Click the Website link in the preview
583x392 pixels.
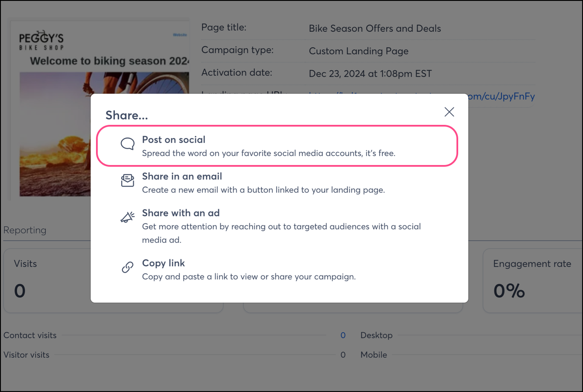[180, 34]
